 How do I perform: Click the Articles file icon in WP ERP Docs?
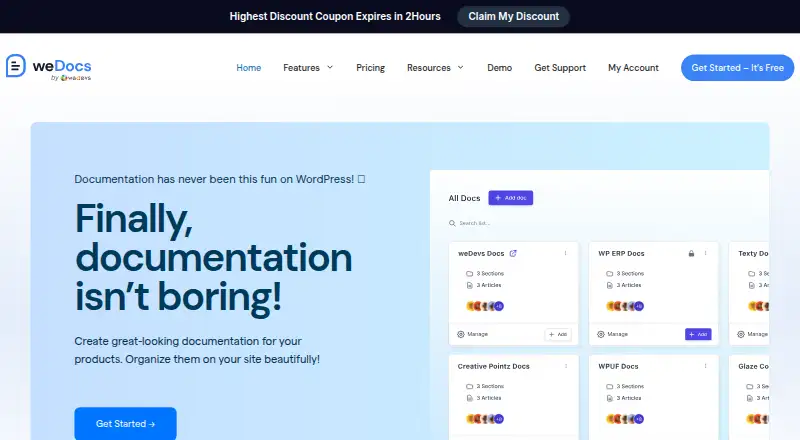tap(609, 285)
